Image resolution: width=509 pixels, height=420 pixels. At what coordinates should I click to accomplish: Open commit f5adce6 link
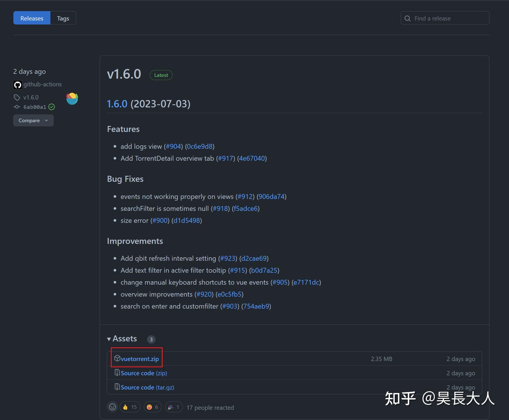coord(246,209)
